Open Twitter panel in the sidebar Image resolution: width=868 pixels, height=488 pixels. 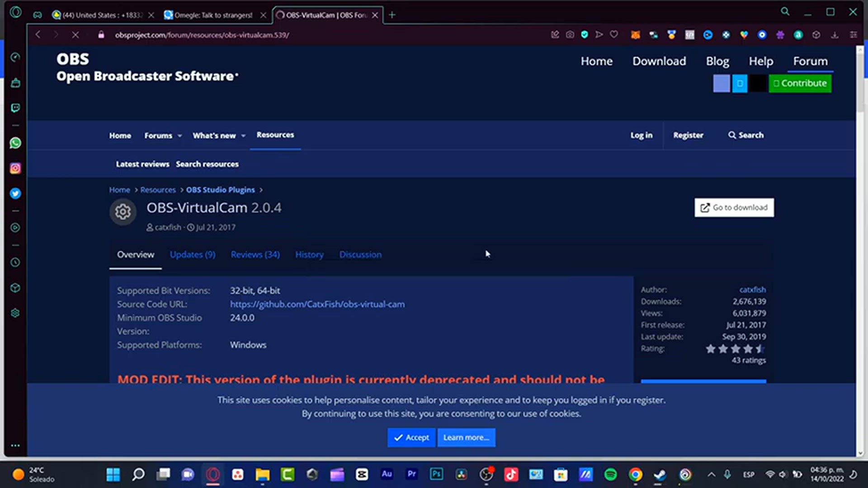[x=15, y=194]
